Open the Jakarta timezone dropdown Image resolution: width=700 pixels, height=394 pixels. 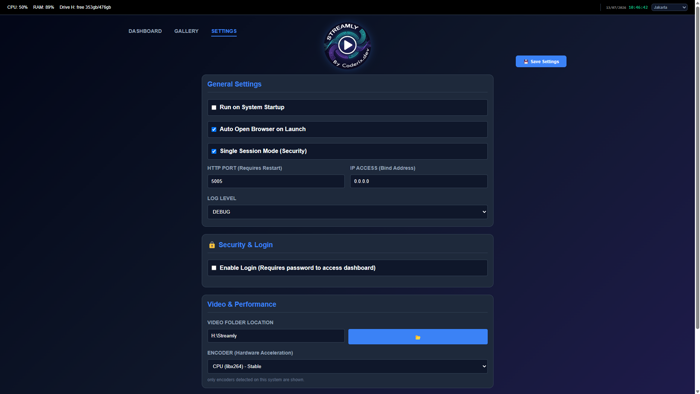[x=669, y=7]
